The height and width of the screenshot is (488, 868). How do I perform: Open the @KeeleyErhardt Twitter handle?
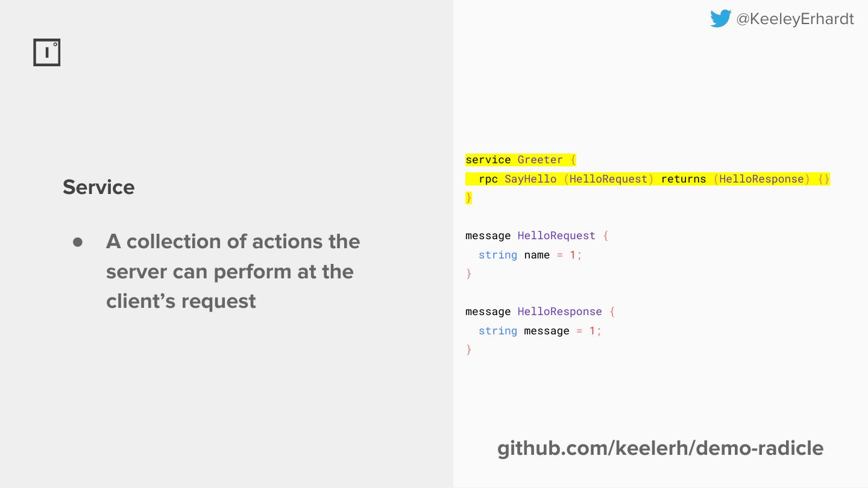coord(794,19)
